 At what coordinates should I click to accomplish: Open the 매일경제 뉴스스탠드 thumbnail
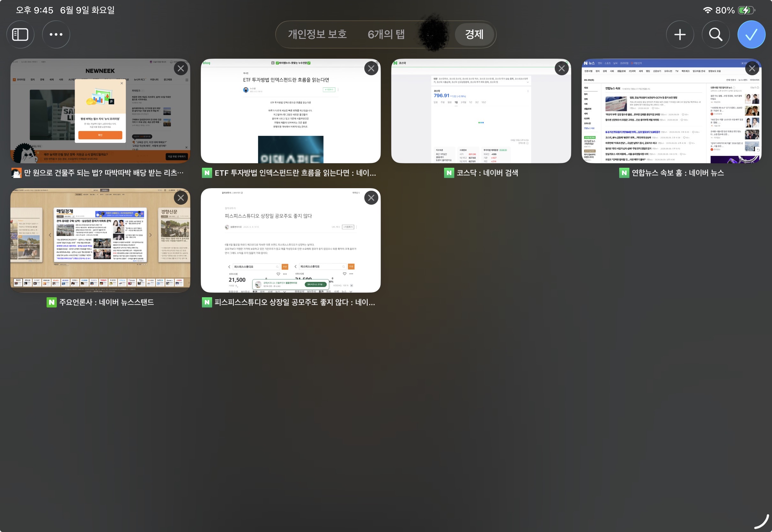click(x=100, y=240)
